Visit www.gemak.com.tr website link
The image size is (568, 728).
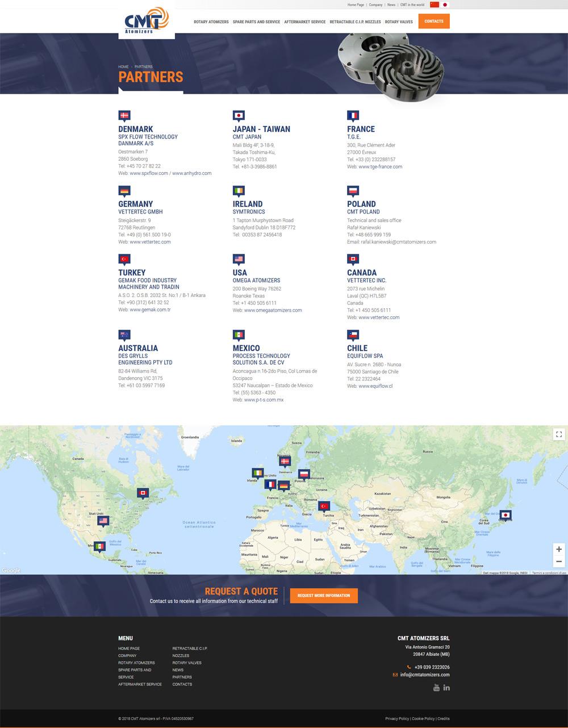coord(150,310)
